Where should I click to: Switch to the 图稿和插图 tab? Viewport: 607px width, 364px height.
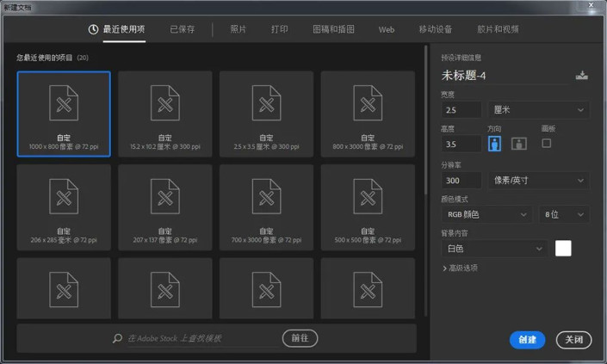(334, 29)
